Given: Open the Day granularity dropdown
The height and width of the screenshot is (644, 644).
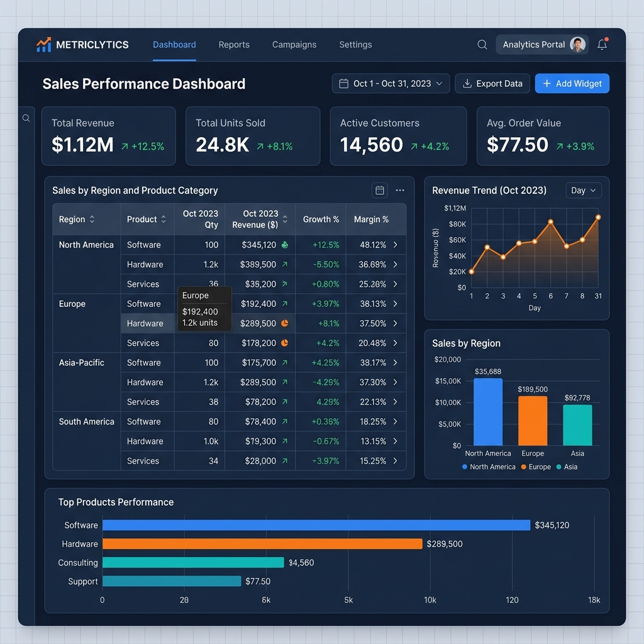Looking at the screenshot, I should point(584,190).
